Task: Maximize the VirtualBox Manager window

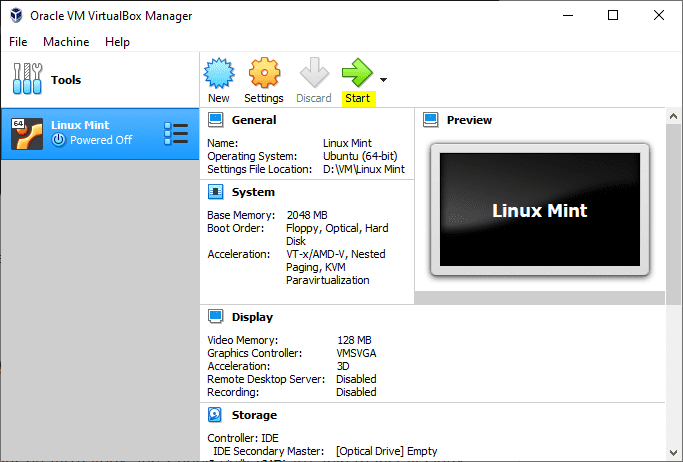Action: click(613, 15)
